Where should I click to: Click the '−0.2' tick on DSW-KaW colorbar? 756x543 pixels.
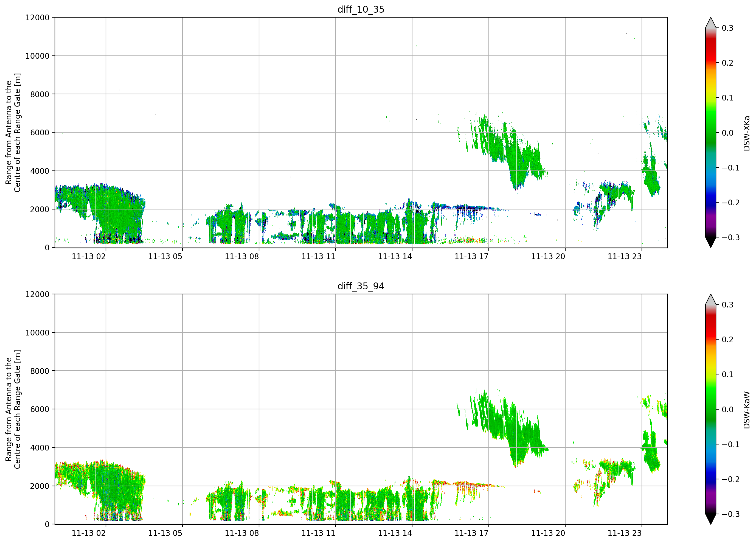[x=731, y=479]
